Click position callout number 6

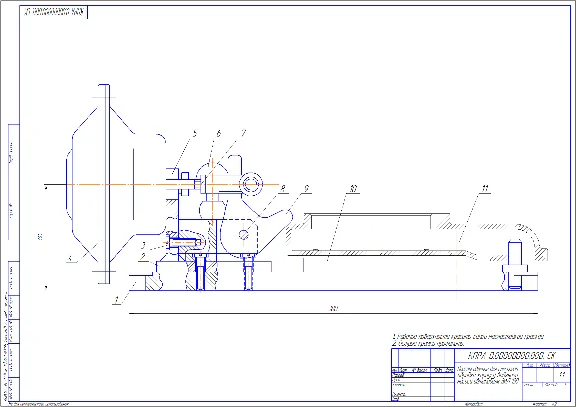tap(219, 133)
